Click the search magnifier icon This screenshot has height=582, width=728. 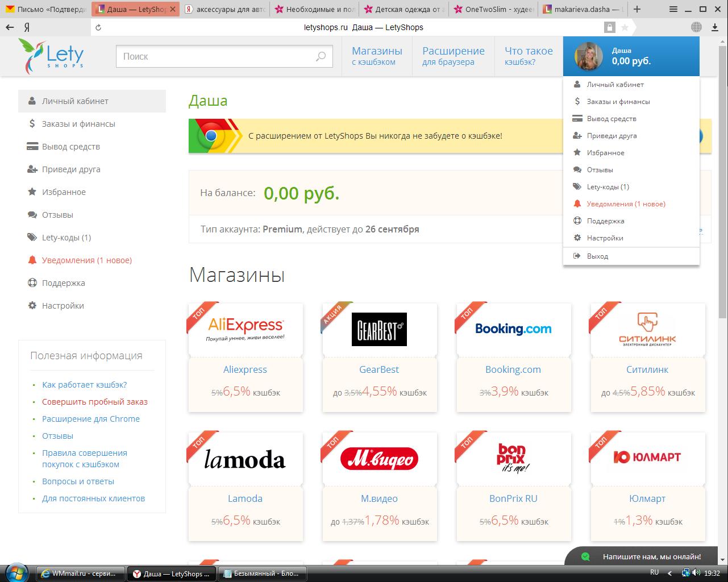click(x=321, y=56)
